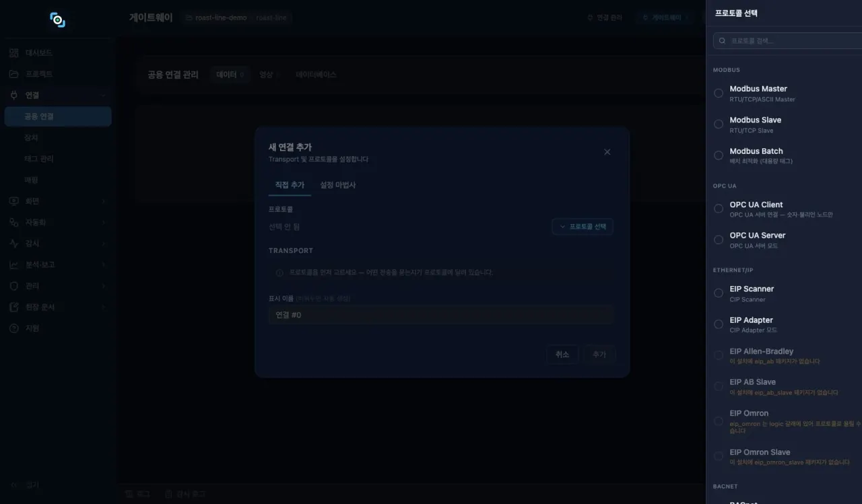Screen dimensions: 862x504
Task: Click the 취소 button
Action: pyautogui.click(x=562, y=355)
